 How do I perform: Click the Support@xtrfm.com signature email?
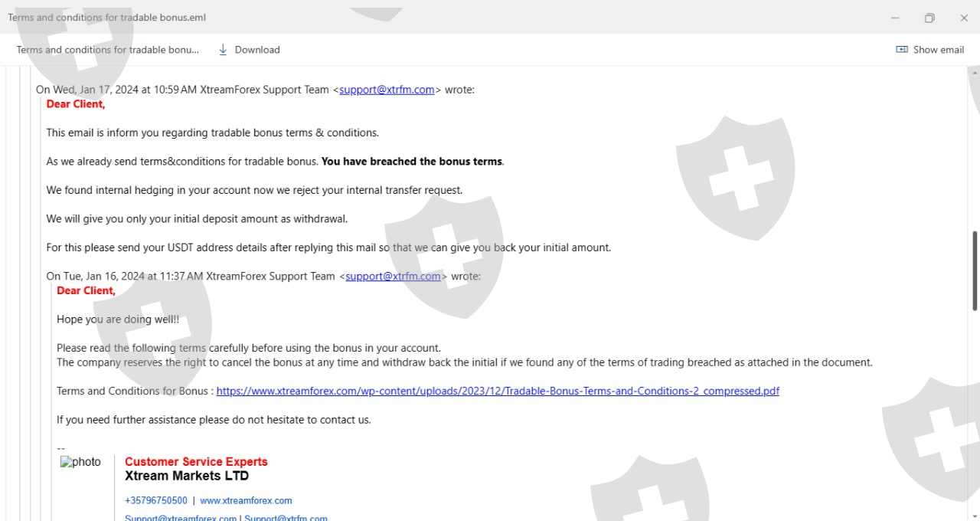pyautogui.click(x=286, y=518)
